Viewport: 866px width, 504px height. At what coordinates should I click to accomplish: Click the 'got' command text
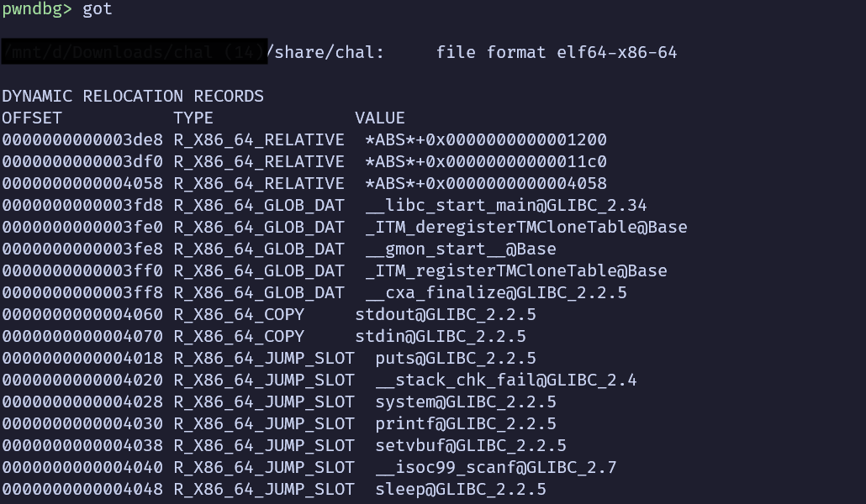click(x=98, y=9)
